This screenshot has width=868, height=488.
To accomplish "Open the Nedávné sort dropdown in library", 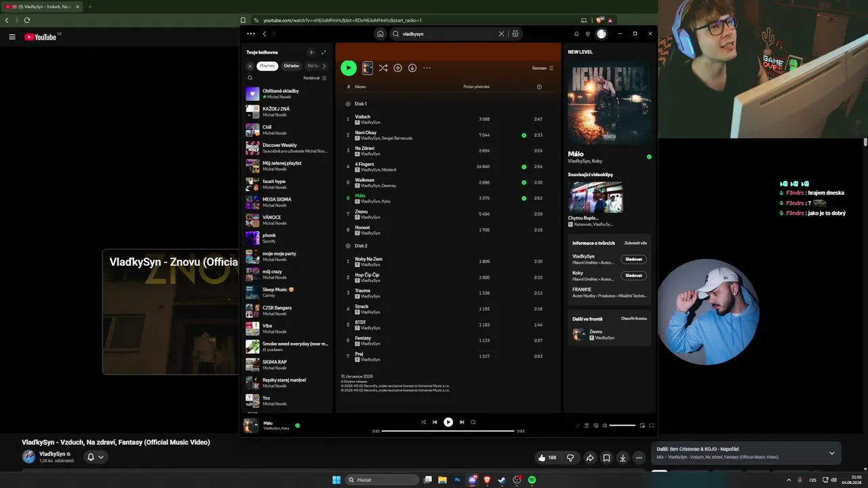I will tap(315, 78).
